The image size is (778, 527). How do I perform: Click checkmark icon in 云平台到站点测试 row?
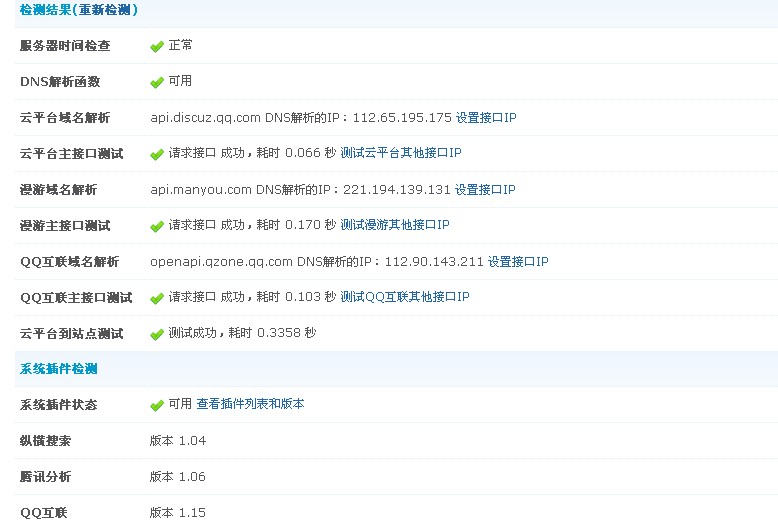point(157,334)
